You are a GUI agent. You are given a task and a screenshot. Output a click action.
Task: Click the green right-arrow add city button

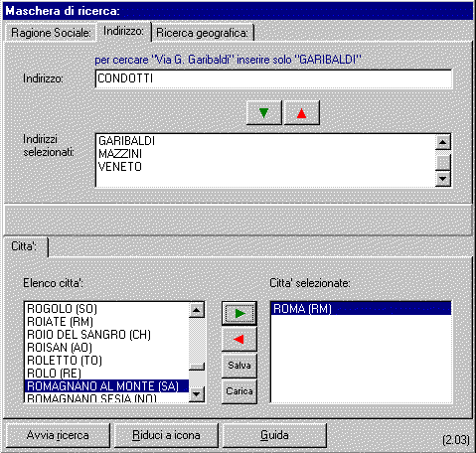click(x=239, y=313)
